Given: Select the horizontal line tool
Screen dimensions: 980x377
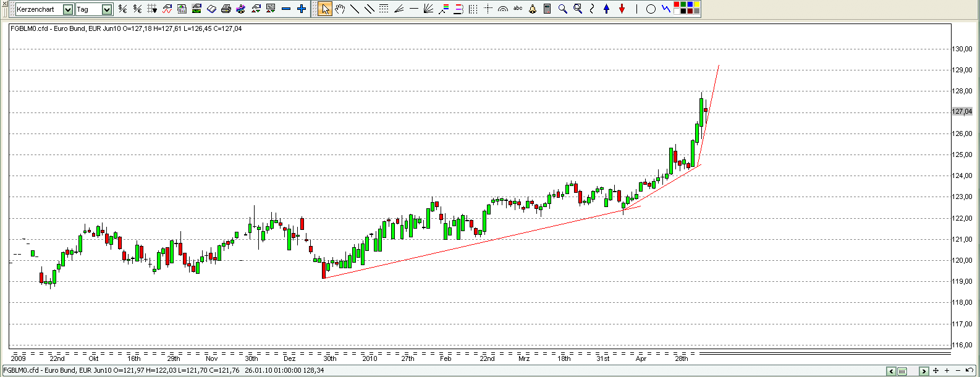Looking at the screenshot, I should coord(413,9).
